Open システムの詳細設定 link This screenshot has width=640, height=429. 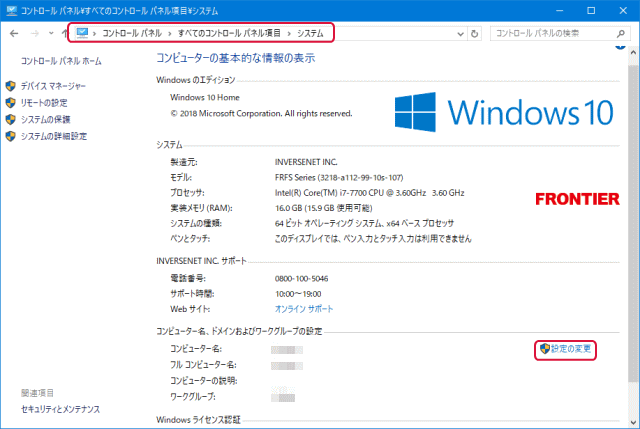point(54,136)
